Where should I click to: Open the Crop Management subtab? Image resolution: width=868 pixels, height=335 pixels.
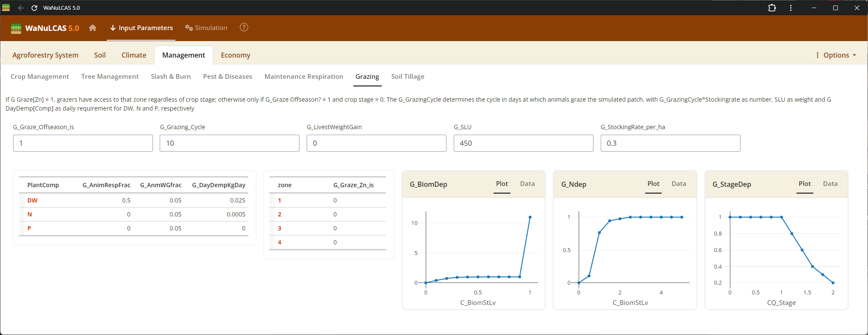tap(40, 77)
